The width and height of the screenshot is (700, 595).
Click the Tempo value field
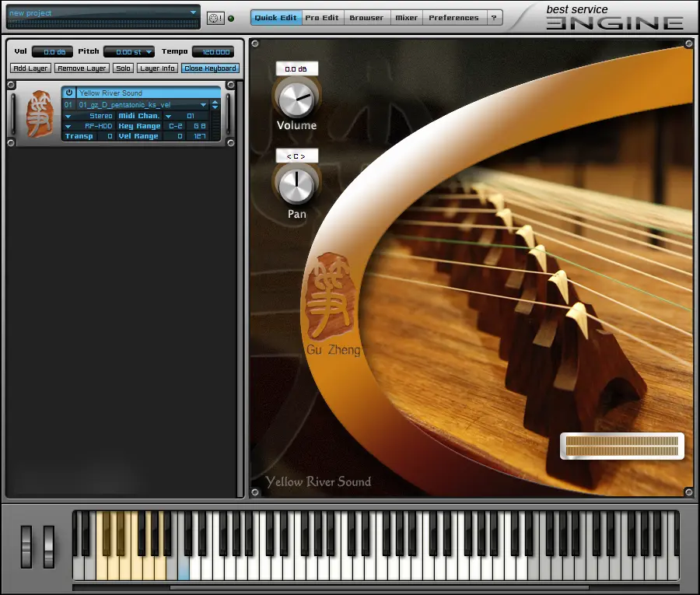point(213,52)
